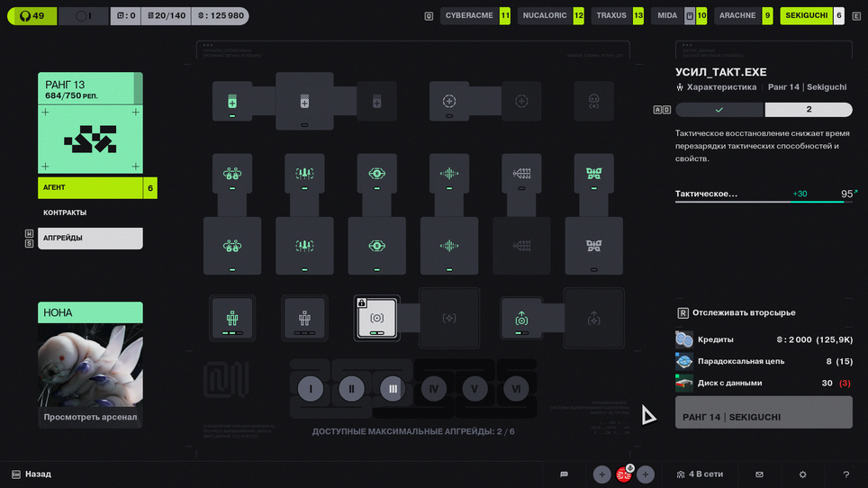Viewport: 868px width, 488px height.
Task: Click the red squad member avatar
Action: tap(624, 474)
